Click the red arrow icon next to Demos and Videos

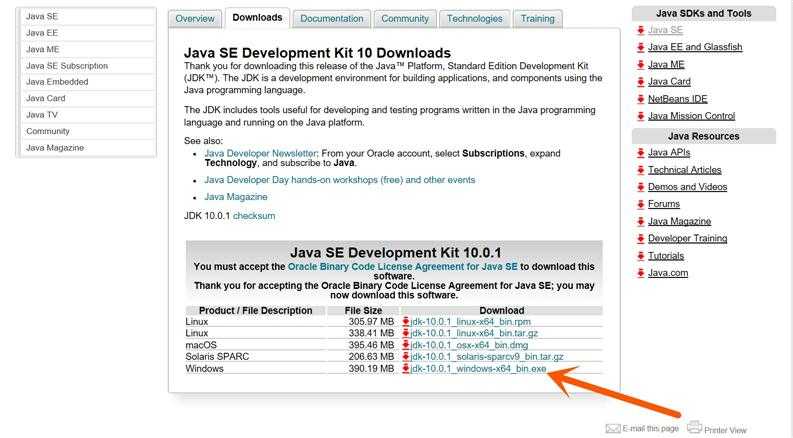(x=640, y=187)
